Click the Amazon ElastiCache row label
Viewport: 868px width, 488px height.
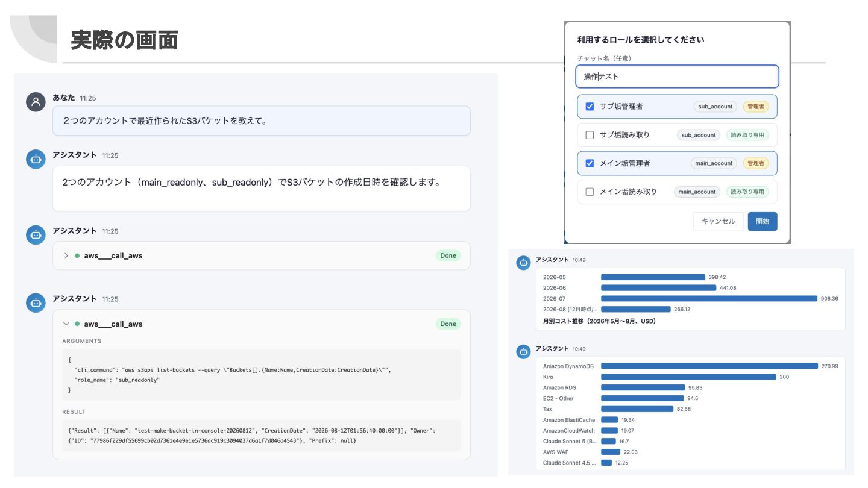tap(569, 420)
